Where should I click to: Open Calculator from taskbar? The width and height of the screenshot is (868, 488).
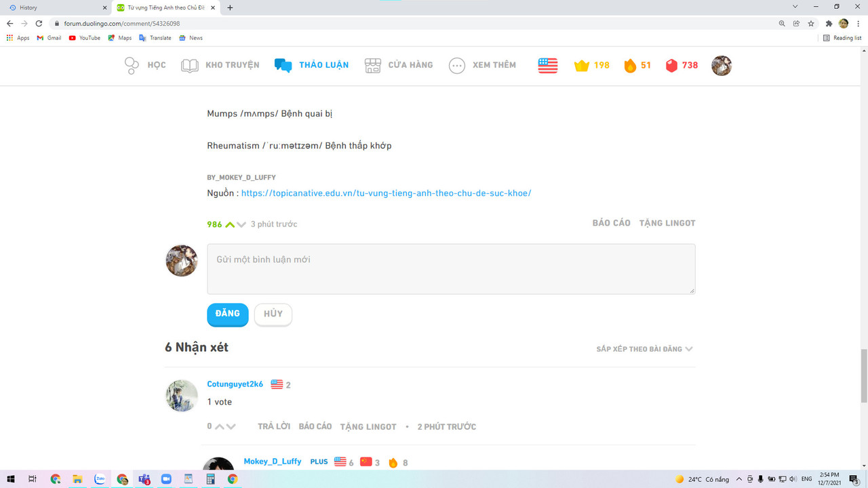coord(210,479)
